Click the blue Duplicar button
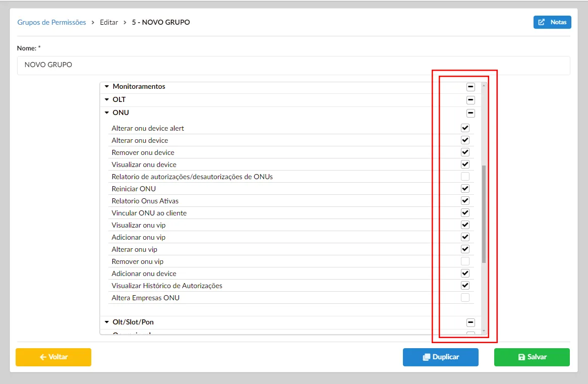The image size is (588, 384). pos(440,357)
